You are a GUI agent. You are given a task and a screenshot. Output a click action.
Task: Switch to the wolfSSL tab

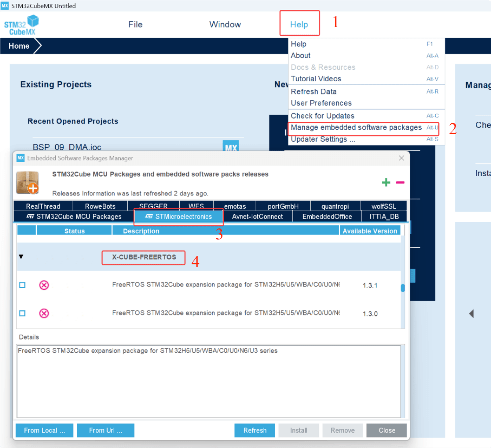click(x=383, y=206)
